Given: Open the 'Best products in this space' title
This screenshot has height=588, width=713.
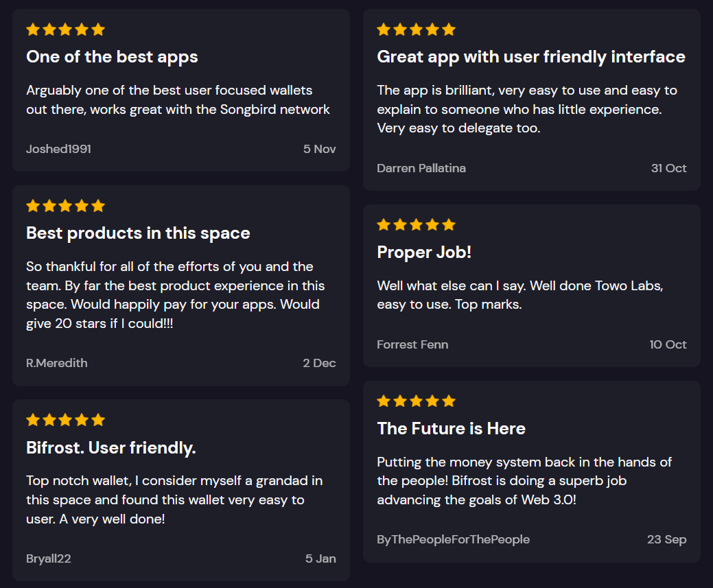Looking at the screenshot, I should pos(138,233).
